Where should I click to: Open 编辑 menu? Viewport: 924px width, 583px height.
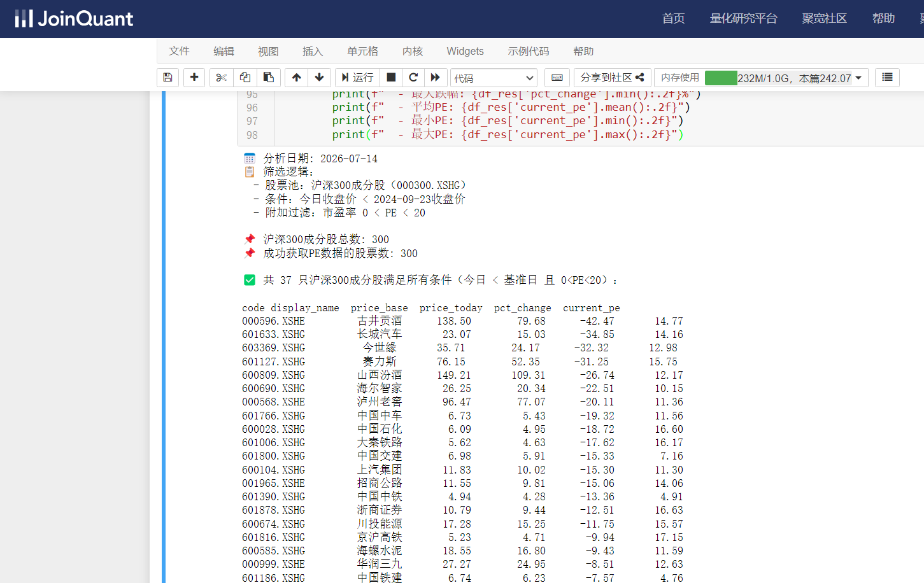(x=224, y=51)
